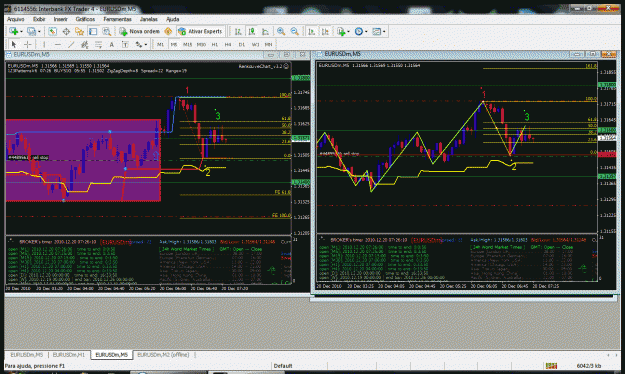Draw a horizontal line tool

pyautogui.click(x=57, y=44)
